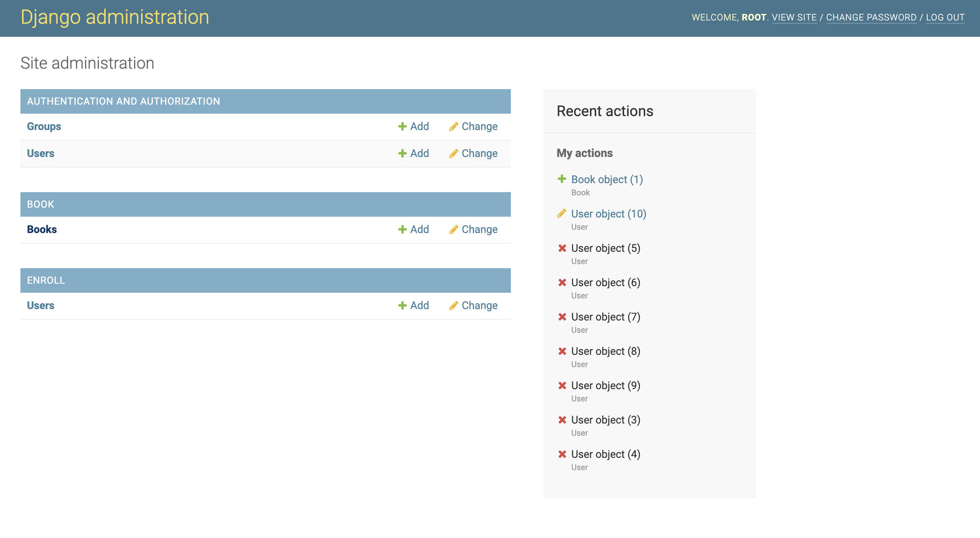Viewport: 980px width, 538px height.
Task: Click the small Book label under Book object (1)
Action: (x=580, y=193)
